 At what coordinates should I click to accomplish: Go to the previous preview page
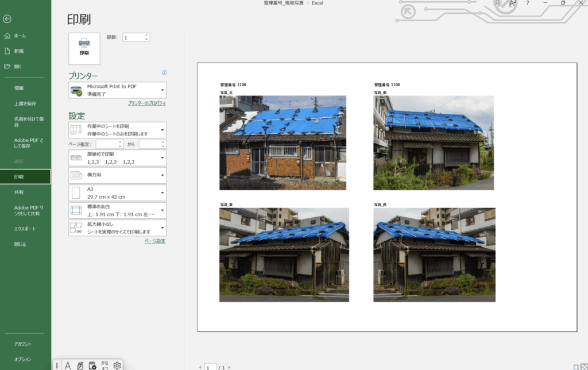pos(200,367)
